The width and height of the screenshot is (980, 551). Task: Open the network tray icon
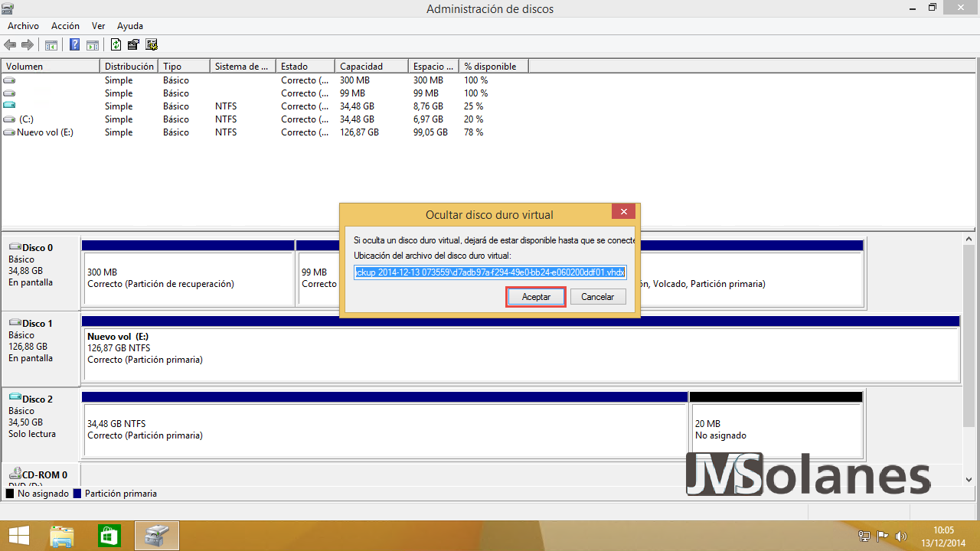pyautogui.click(x=864, y=536)
